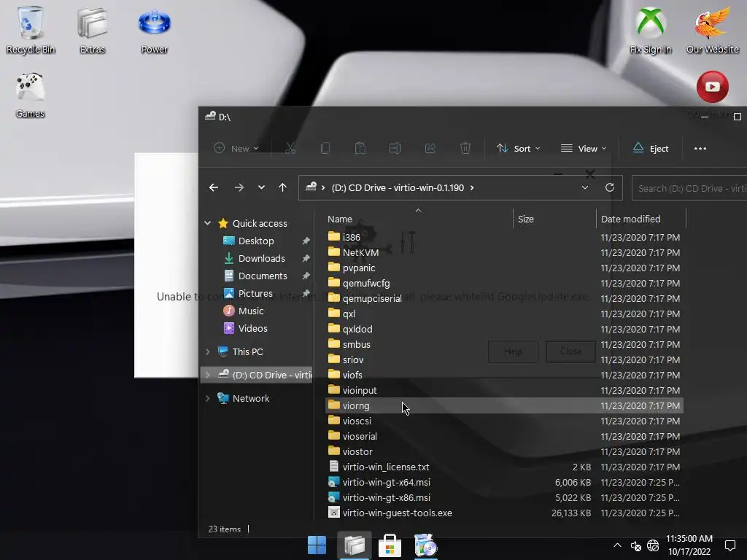The width and height of the screenshot is (747, 560).
Task: Select Downloads in Quick access
Action: click(x=262, y=259)
